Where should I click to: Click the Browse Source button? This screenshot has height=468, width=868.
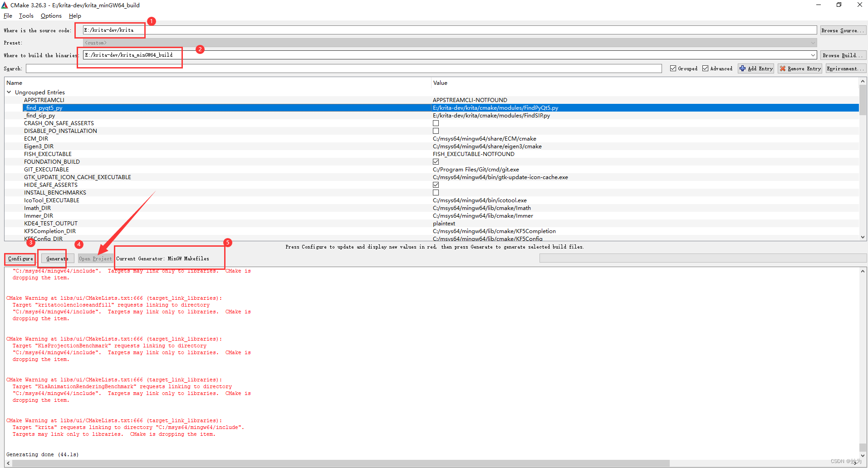click(x=843, y=30)
